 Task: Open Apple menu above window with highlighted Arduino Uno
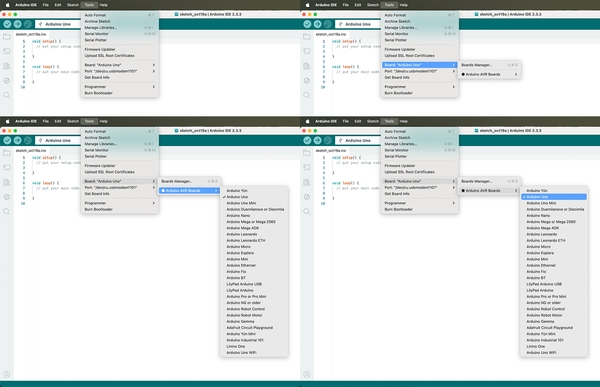click(307, 121)
